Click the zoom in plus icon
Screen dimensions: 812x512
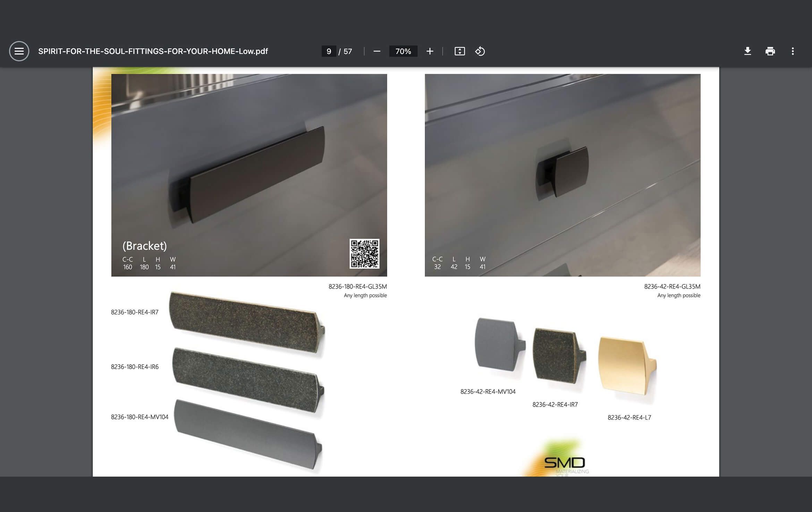[x=430, y=51]
